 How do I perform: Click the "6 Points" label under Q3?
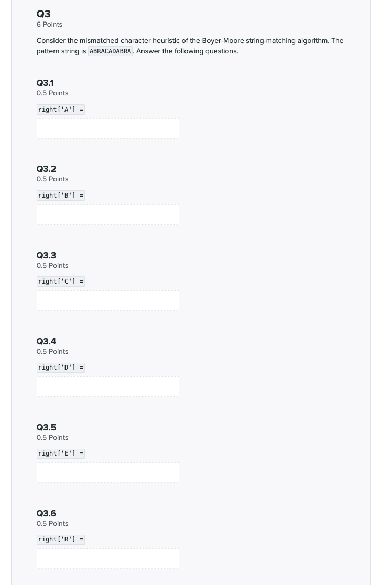[x=49, y=24]
